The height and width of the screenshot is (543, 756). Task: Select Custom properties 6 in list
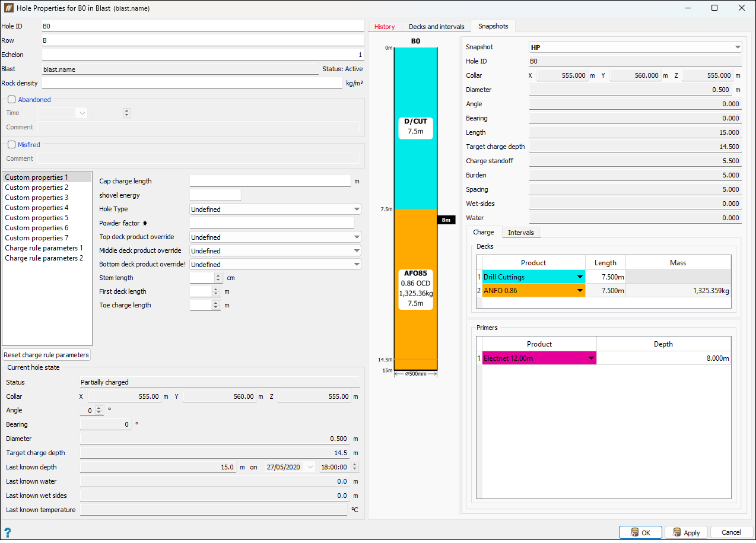(47, 228)
